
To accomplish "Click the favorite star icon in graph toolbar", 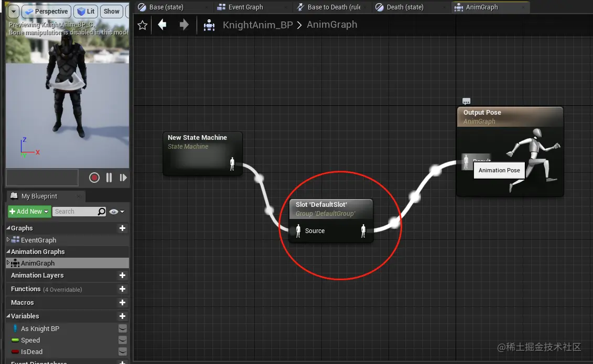I will click(143, 25).
